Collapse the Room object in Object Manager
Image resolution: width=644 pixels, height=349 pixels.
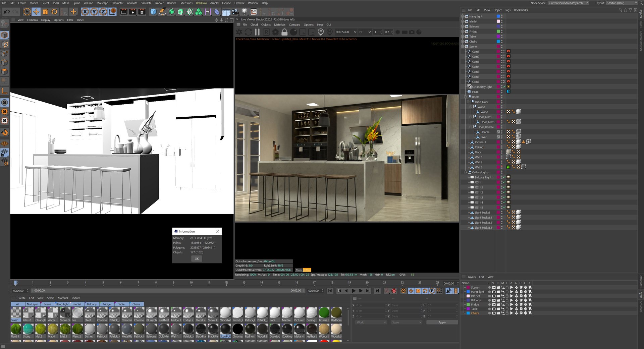pyautogui.click(x=465, y=97)
